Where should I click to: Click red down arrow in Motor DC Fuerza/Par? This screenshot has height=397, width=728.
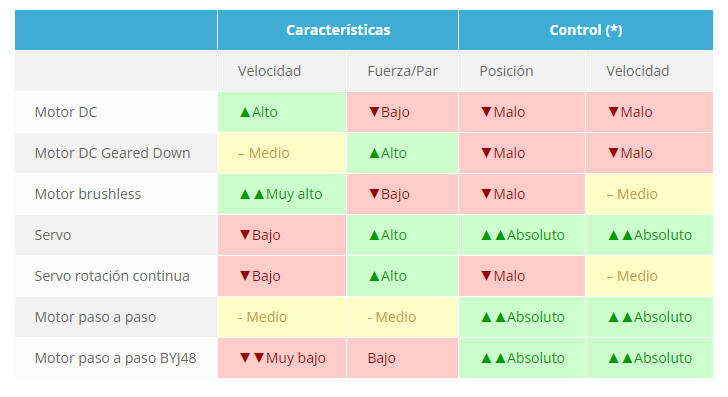tap(374, 112)
